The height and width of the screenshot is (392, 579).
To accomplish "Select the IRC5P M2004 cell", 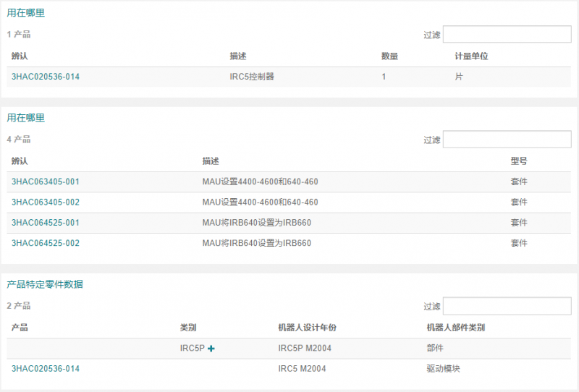I will (305, 348).
